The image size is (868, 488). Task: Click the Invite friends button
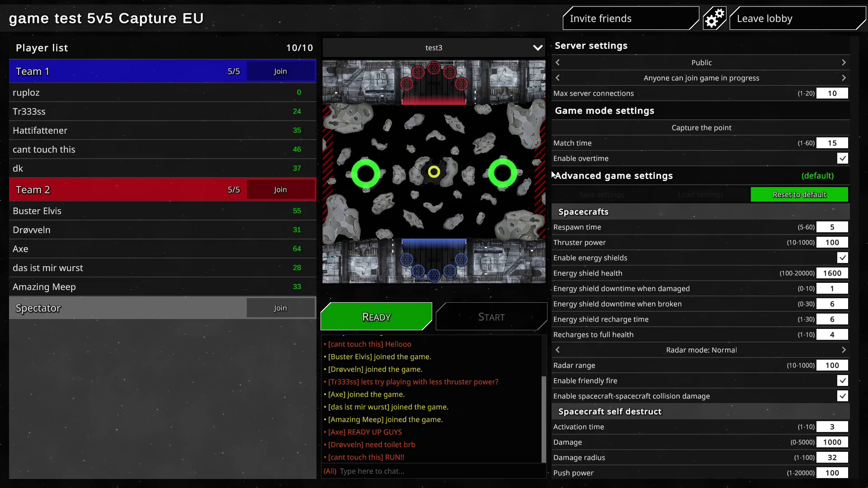[x=630, y=18]
